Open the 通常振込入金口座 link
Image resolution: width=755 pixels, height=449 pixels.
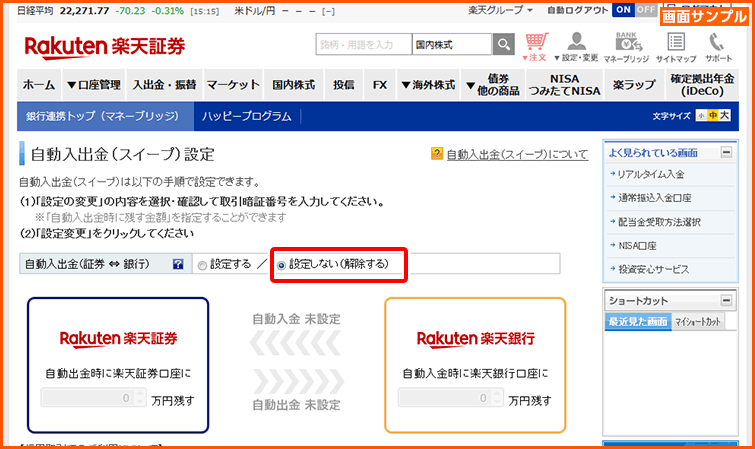click(654, 198)
